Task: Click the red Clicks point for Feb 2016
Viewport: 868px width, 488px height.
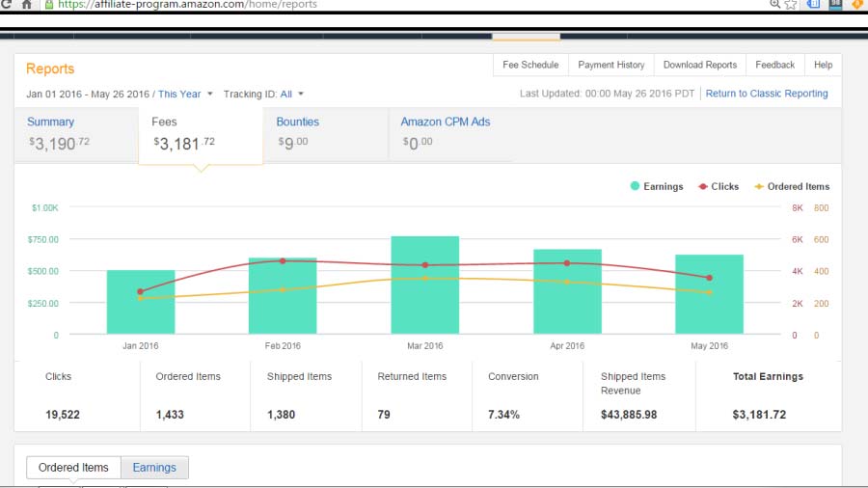Action: pos(283,261)
